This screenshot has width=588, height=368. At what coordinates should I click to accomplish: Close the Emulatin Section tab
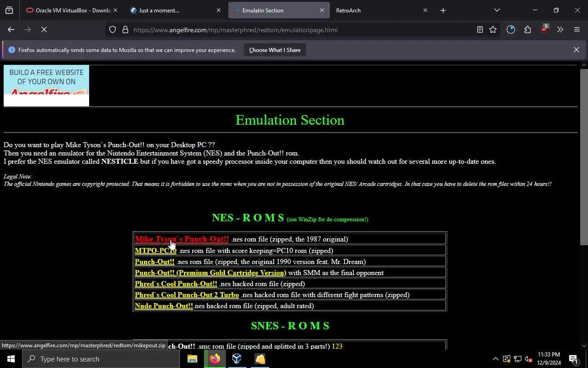pos(322,10)
